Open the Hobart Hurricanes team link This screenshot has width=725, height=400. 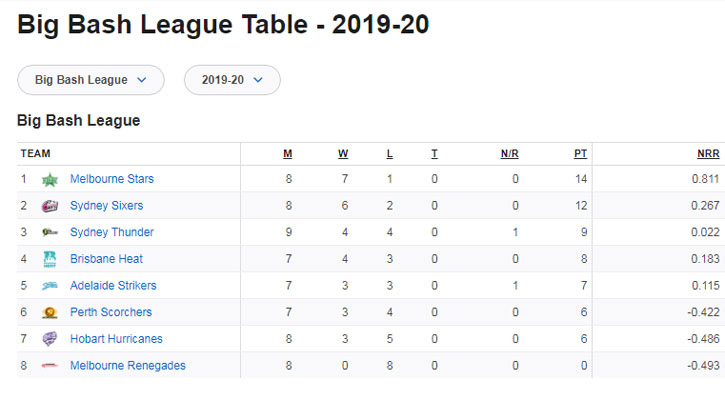tap(116, 339)
